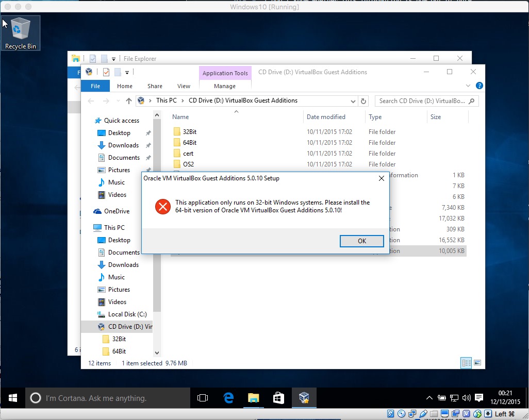The image size is (529, 420).
Task: Select the OS2 folder
Action: 188,164
